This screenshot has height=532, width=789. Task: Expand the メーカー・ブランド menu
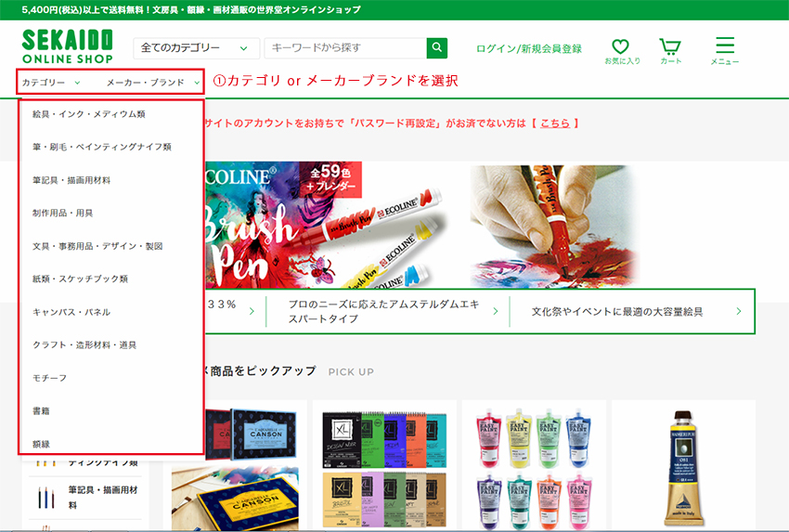(x=153, y=82)
